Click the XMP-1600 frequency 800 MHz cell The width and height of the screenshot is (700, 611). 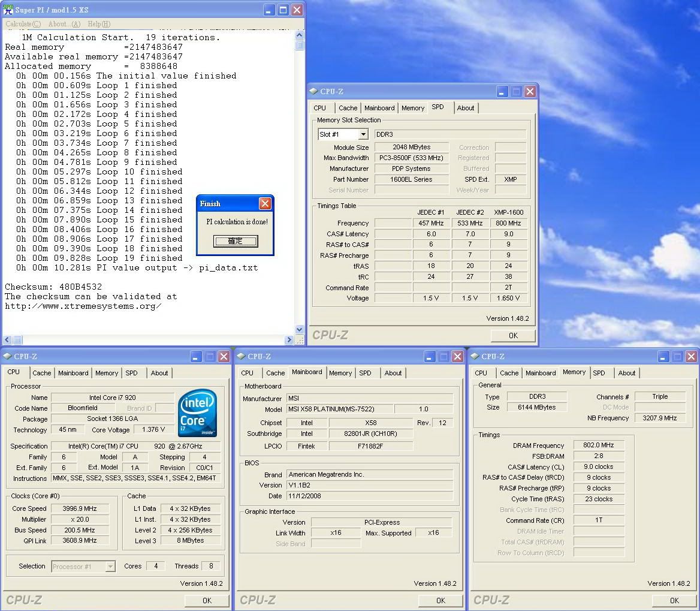pyautogui.click(x=508, y=223)
